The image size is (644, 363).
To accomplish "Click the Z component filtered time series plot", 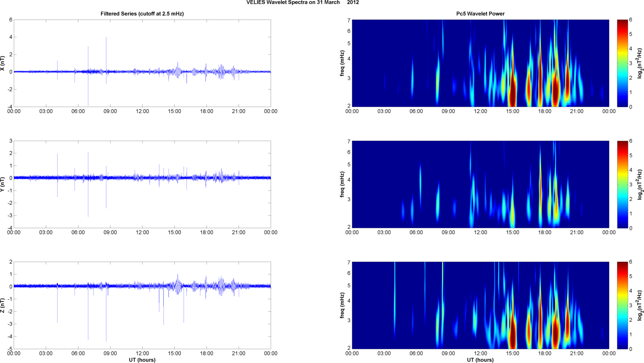I will click(x=142, y=305).
